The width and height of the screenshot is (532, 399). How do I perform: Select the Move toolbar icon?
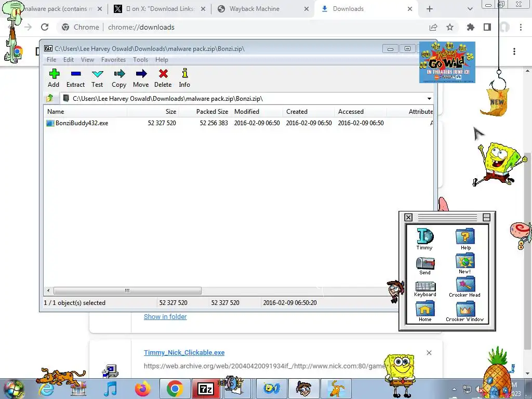click(x=141, y=78)
